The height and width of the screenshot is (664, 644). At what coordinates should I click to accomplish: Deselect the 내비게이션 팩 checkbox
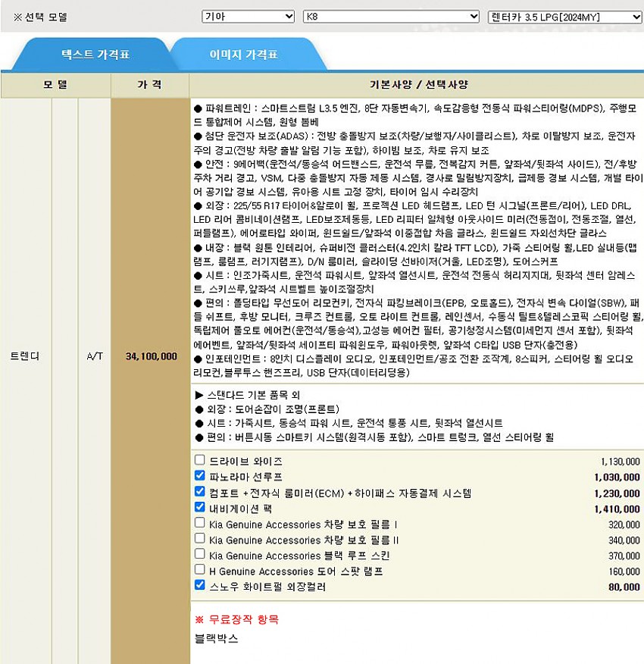coord(199,508)
